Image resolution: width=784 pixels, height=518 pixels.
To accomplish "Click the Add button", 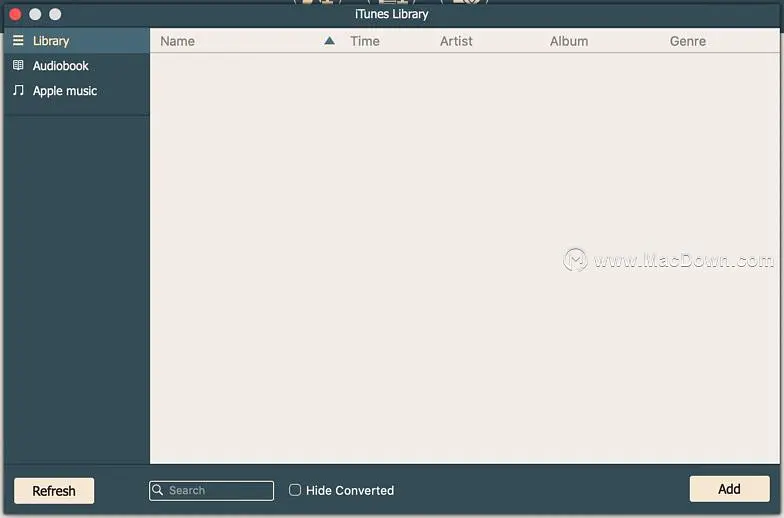I will 730,489.
